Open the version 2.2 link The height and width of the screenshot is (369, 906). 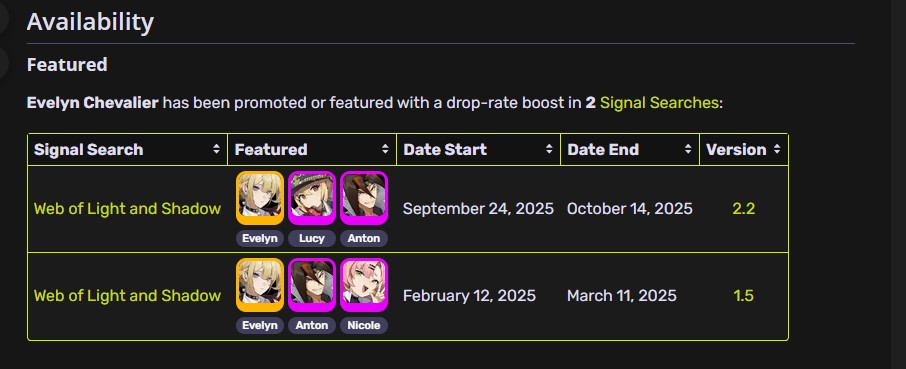click(x=744, y=209)
